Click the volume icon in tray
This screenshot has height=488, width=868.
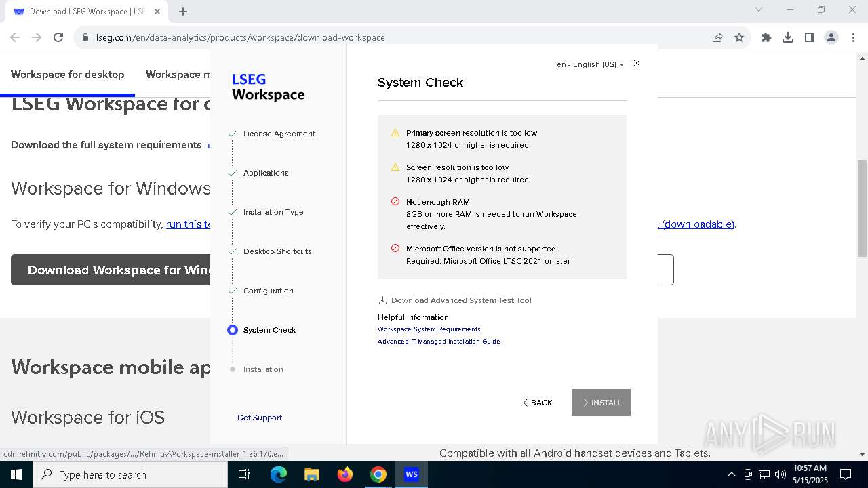pos(780,474)
